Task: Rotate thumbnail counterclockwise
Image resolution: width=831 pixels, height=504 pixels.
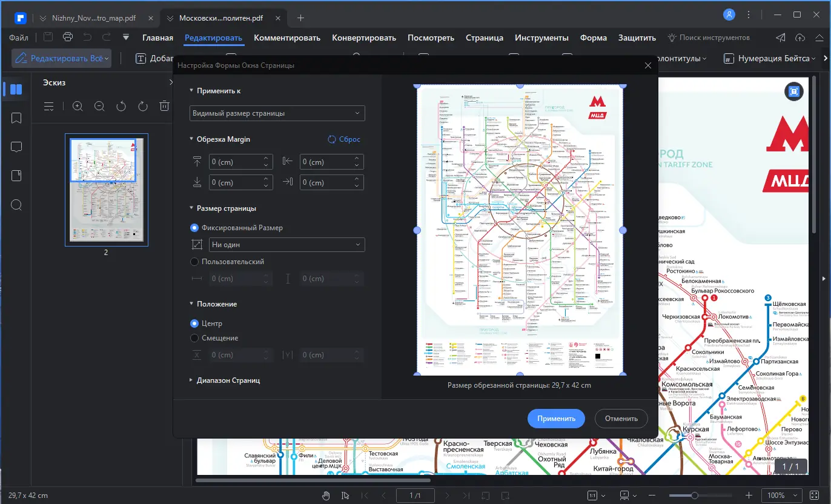Action: 121,107
